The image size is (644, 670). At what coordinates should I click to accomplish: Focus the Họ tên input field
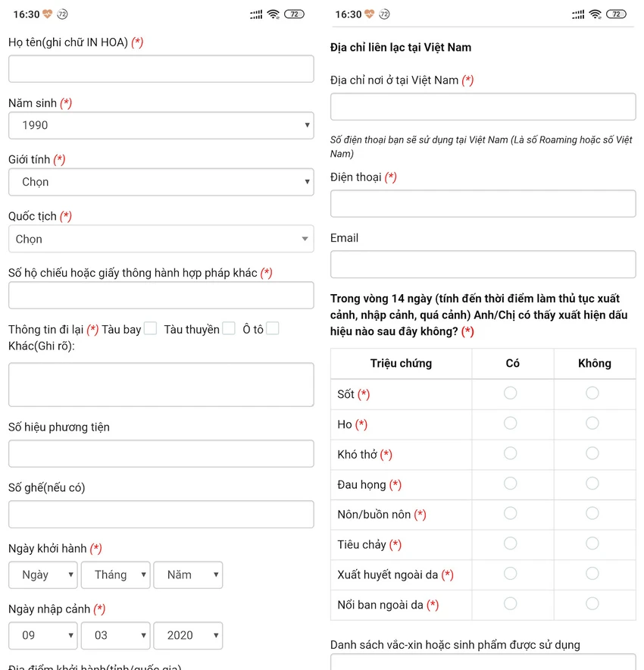coord(161,69)
